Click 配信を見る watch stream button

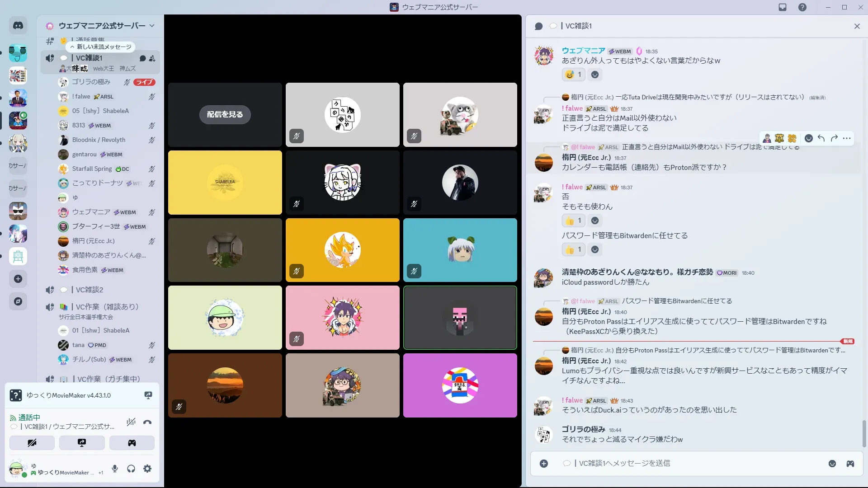225,115
